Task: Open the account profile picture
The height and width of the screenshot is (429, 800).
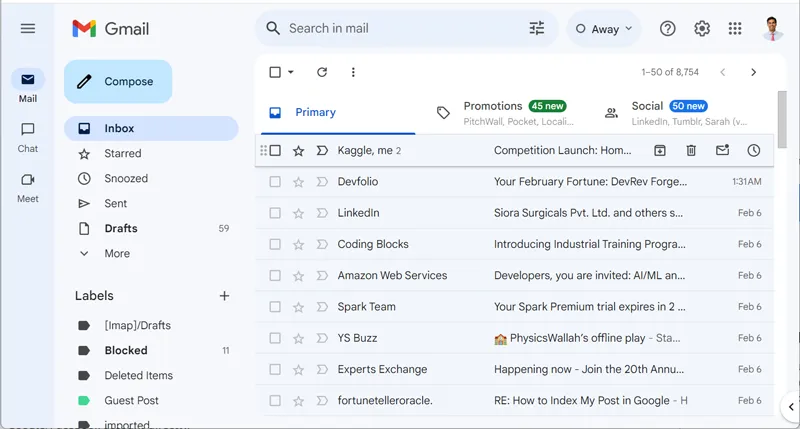Action: point(772,29)
